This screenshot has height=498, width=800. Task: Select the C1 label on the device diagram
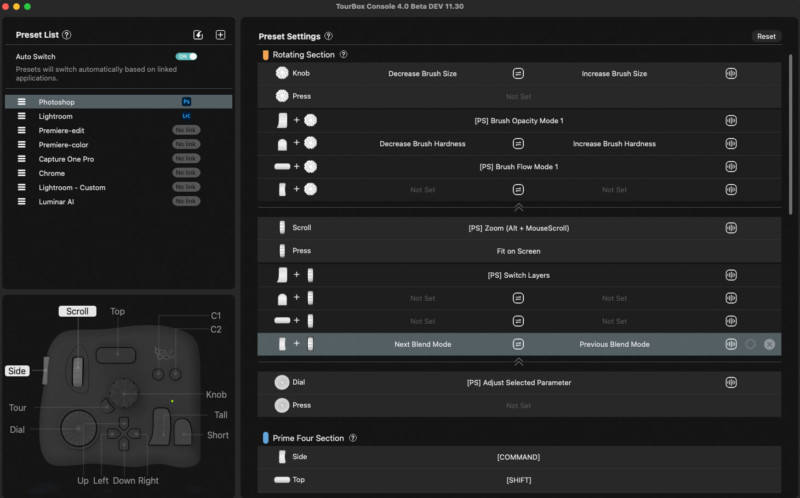(216, 315)
